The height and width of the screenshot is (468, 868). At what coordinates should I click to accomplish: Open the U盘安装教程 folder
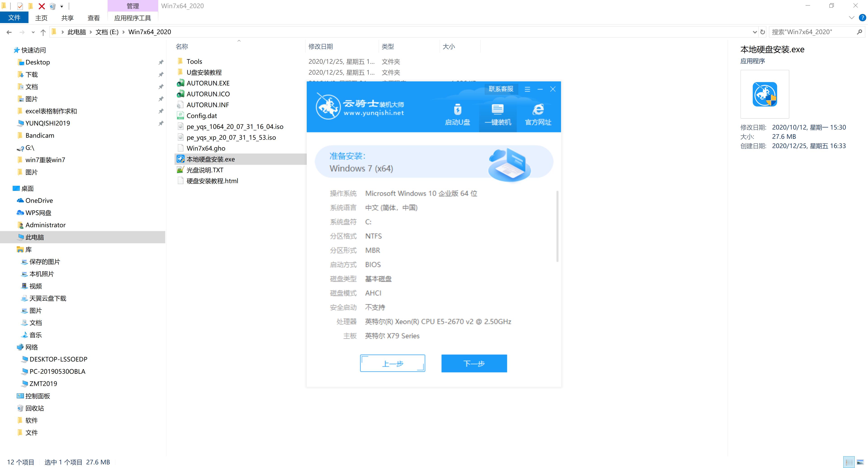click(205, 72)
